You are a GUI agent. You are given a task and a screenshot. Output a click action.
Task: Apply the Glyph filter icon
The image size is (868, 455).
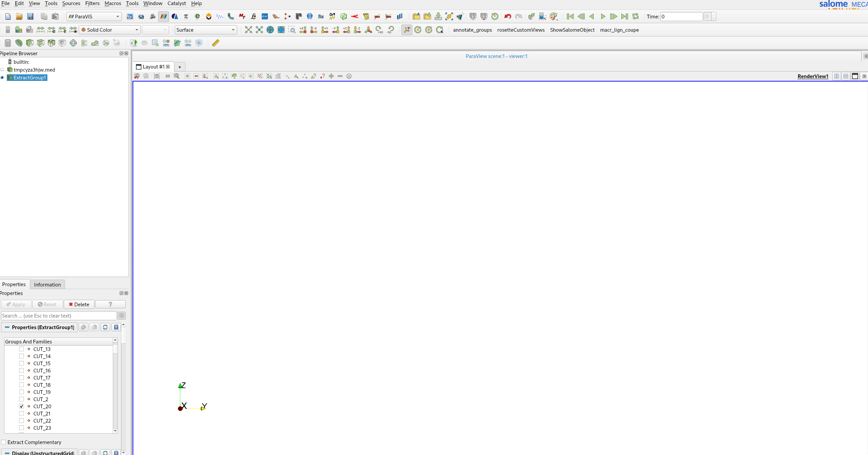point(73,43)
